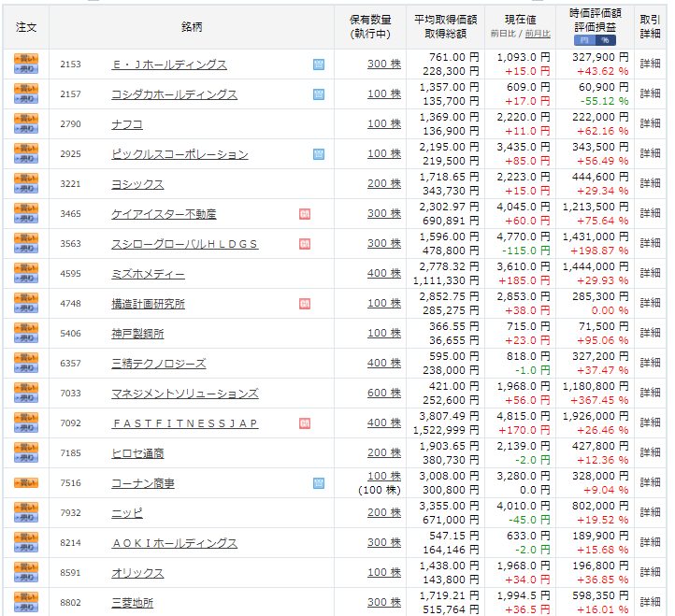Image resolution: width=675 pixels, height=616 pixels.
Task: Open the FASTFITNESSJAP stock link
Action: 185,423
